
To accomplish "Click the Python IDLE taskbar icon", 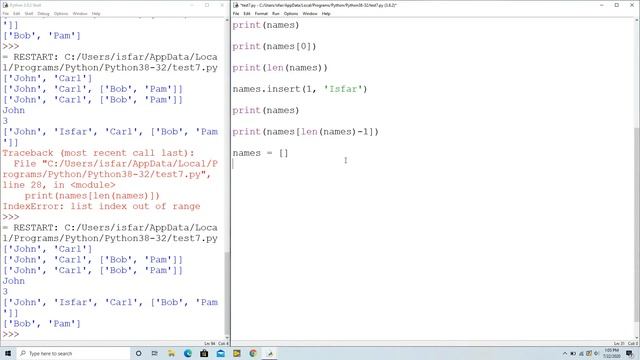I will (269, 353).
